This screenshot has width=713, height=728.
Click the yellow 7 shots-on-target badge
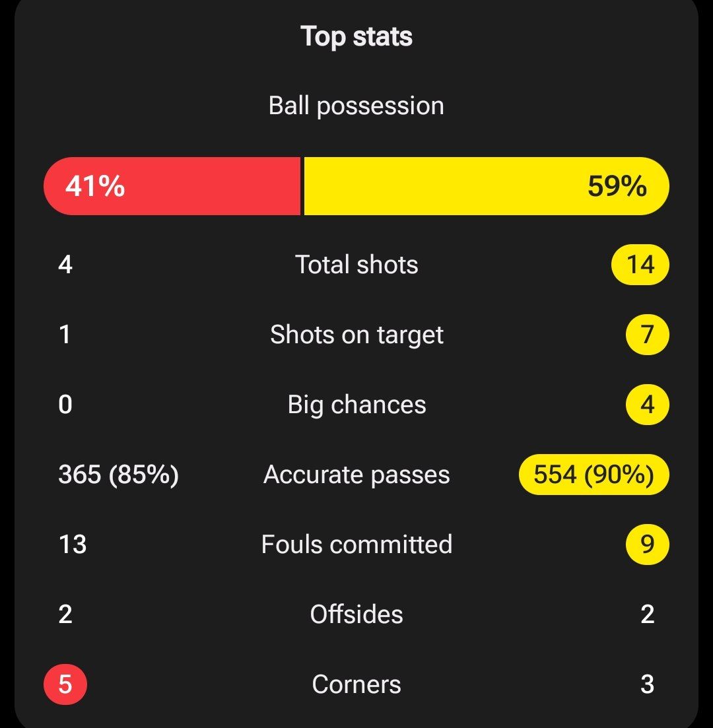(647, 335)
